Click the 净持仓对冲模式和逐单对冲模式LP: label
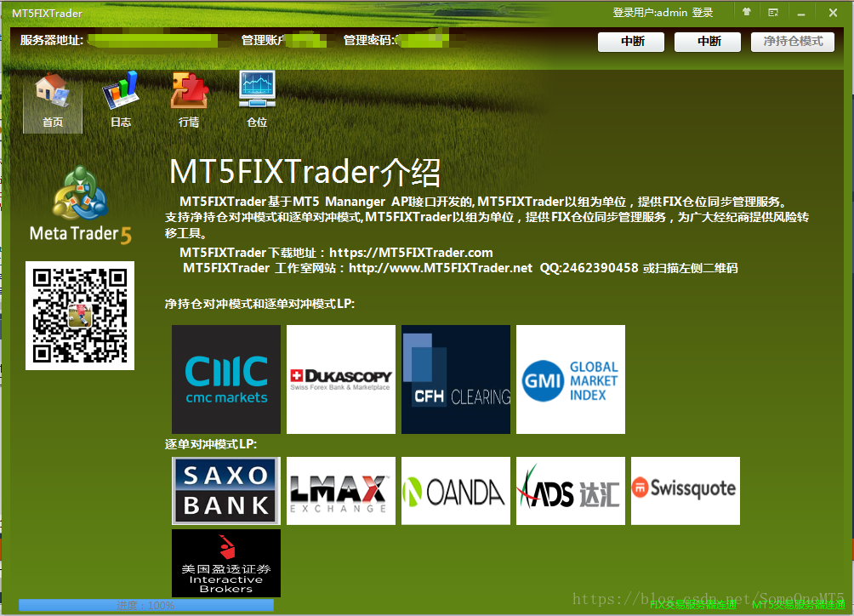 (x=259, y=304)
